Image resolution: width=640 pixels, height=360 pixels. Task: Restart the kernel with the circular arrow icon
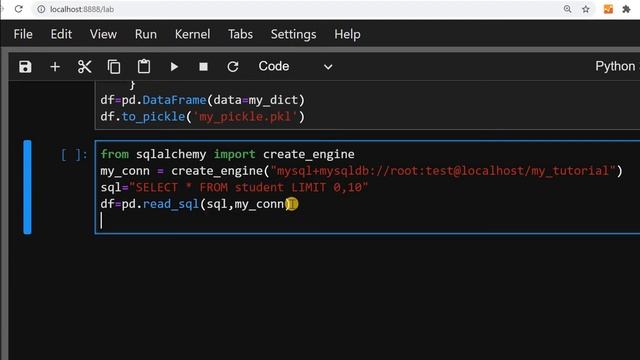pyautogui.click(x=233, y=67)
